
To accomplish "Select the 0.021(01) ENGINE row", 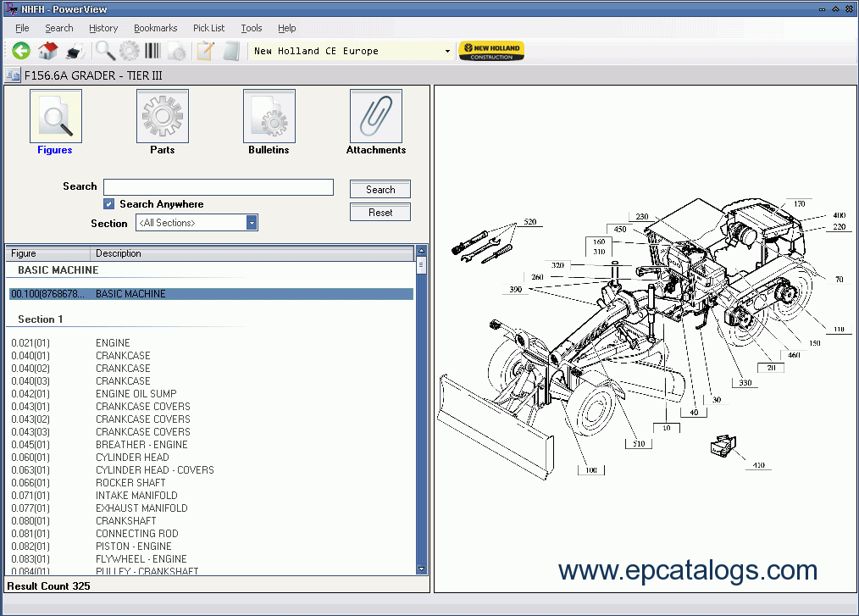I will coord(212,343).
